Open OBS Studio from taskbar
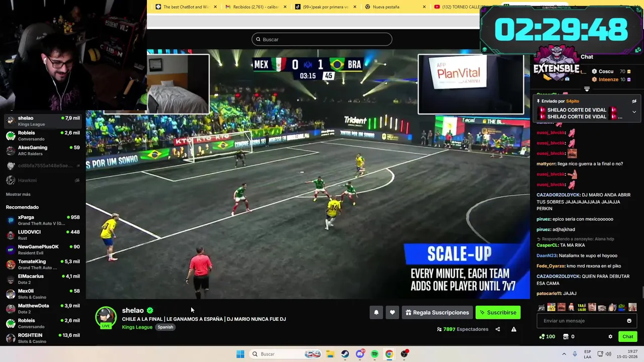644x362 pixels. coord(404,354)
